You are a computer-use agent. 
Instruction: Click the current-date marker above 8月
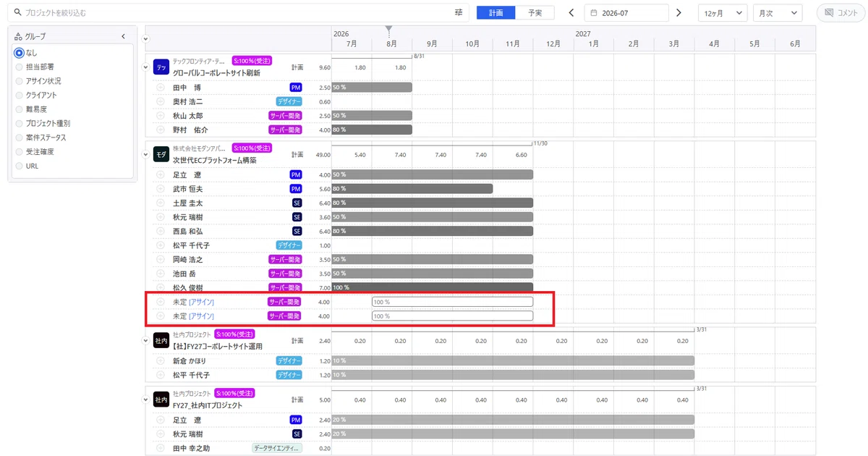tap(389, 30)
